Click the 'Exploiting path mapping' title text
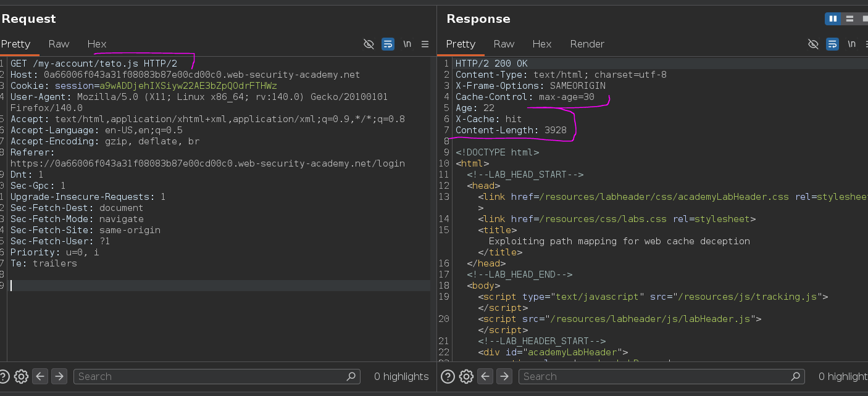The image size is (868, 396). 619,241
